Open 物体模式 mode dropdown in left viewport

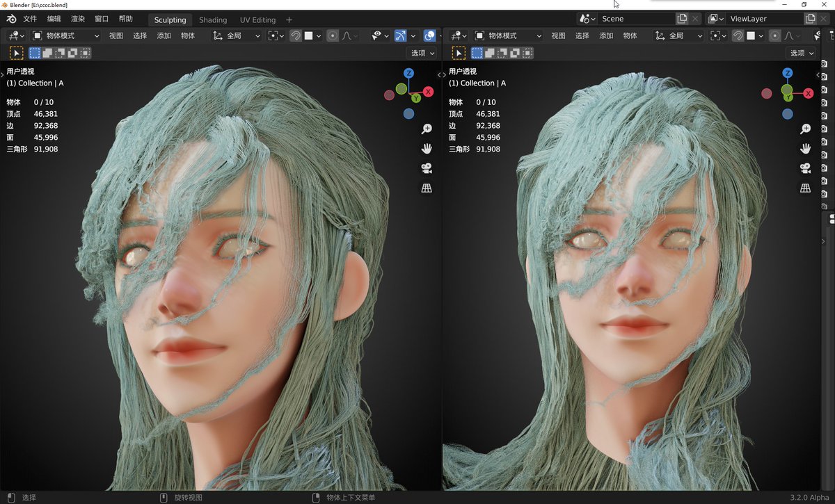(66, 35)
